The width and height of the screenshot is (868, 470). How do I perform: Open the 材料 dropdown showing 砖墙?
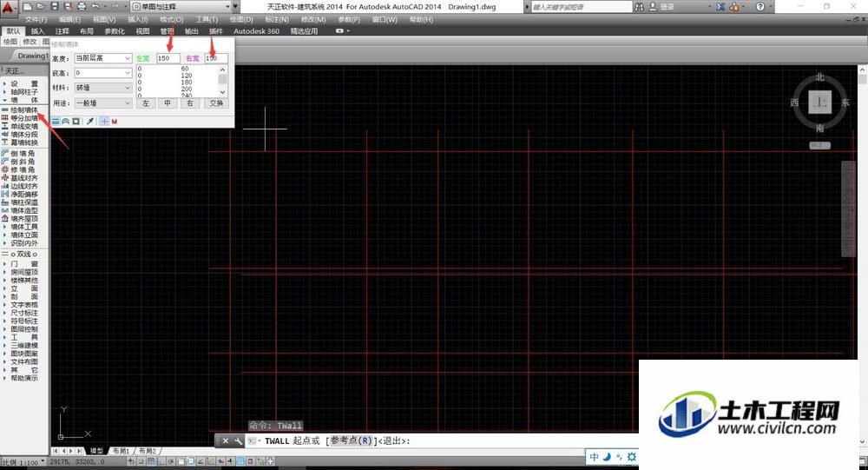point(103,88)
